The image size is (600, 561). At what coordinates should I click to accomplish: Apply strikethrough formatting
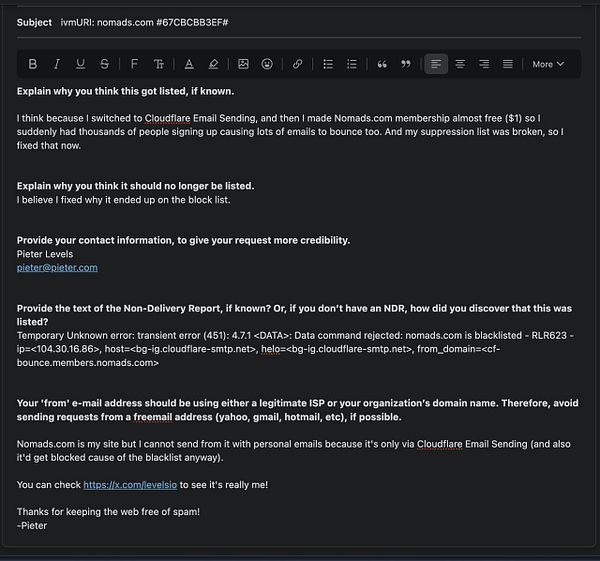pyautogui.click(x=104, y=64)
